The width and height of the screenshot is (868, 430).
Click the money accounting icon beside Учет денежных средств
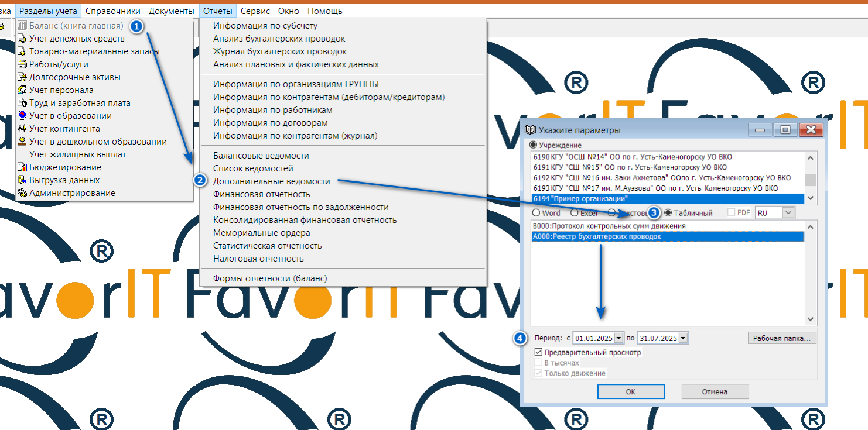point(22,39)
